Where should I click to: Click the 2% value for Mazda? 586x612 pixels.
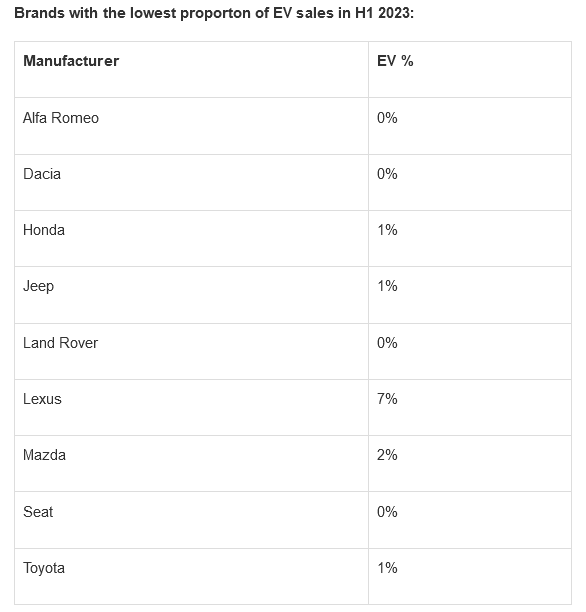[x=387, y=455]
